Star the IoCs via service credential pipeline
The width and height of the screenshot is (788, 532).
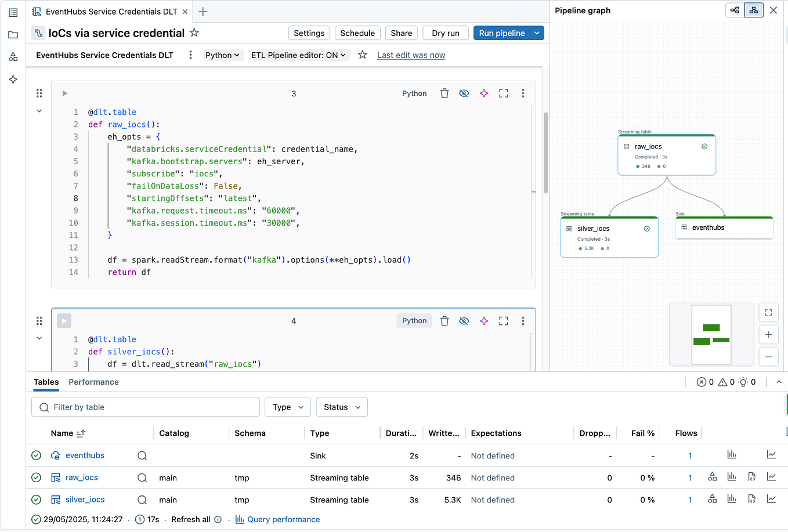(194, 33)
